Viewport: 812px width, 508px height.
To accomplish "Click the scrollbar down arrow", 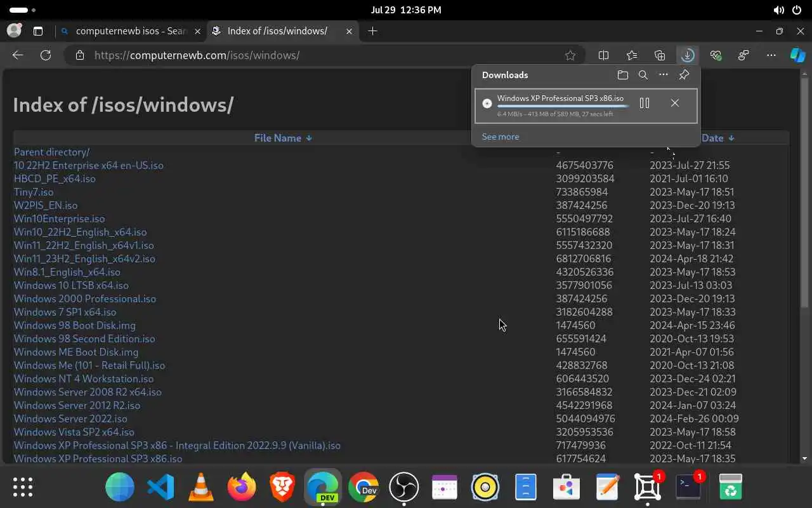I will click(804, 458).
